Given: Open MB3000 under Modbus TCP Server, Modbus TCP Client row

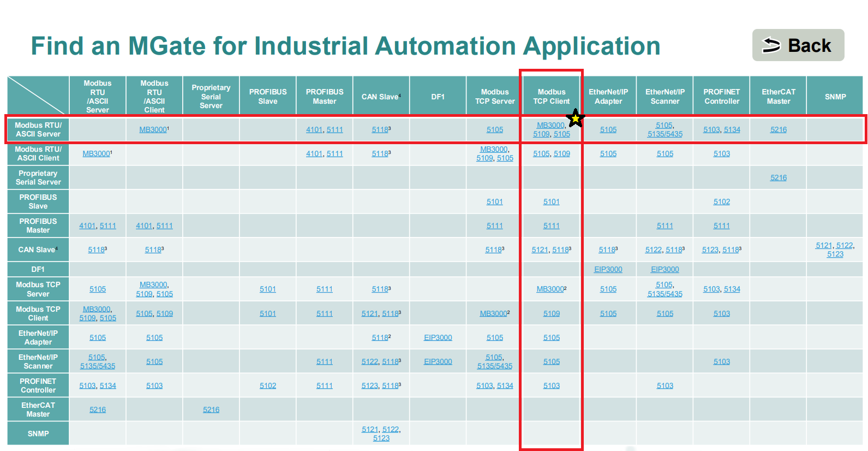Looking at the screenshot, I should pos(493,313).
